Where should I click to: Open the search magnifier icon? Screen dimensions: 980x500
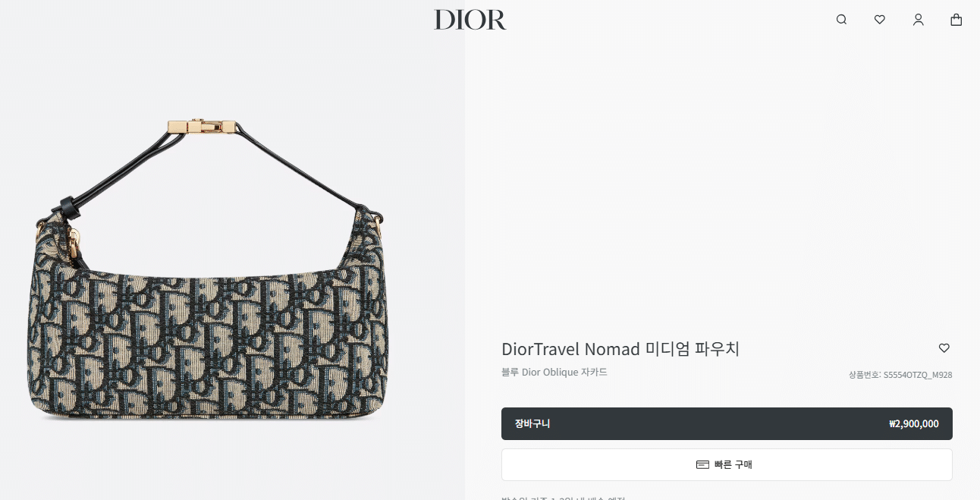point(841,20)
